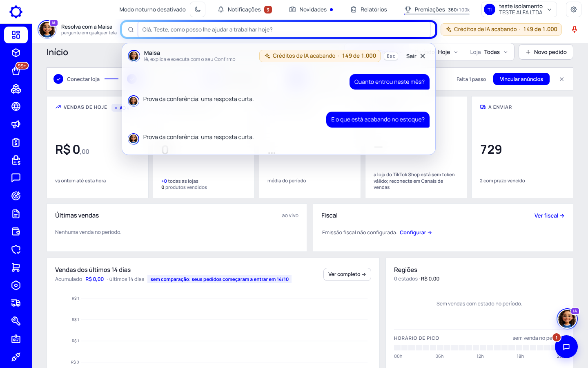Screen dimensions: 588x368
Task: Open the delivery truck icon in sidebar
Action: click(16, 303)
